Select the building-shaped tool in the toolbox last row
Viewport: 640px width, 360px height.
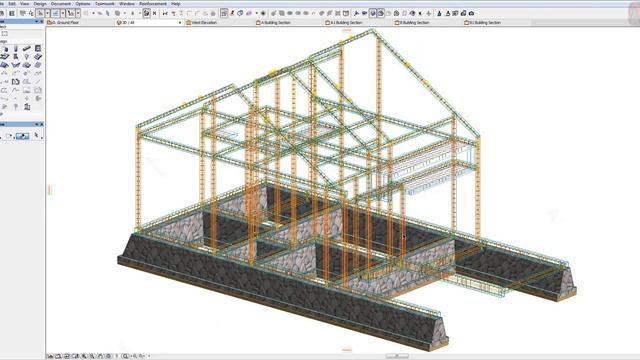point(27,107)
